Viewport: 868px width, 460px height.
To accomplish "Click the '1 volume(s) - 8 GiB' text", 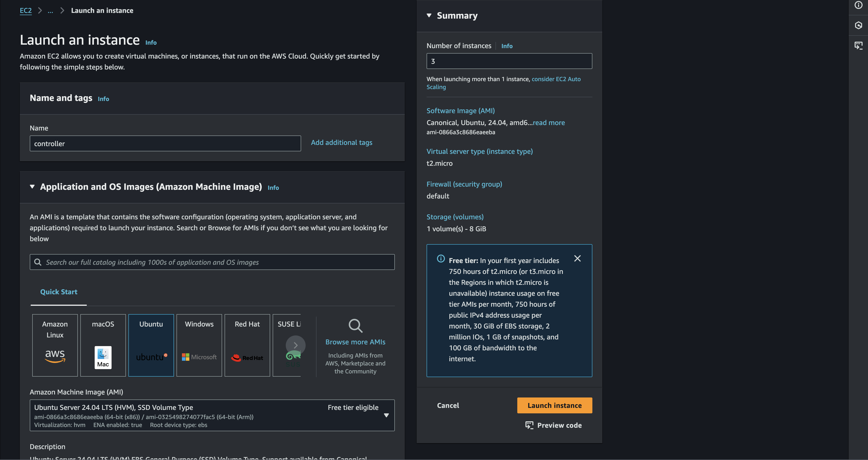I will click(x=456, y=229).
